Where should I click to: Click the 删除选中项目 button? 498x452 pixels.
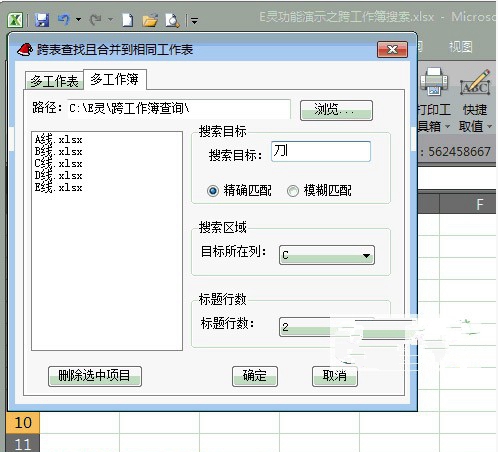point(95,376)
